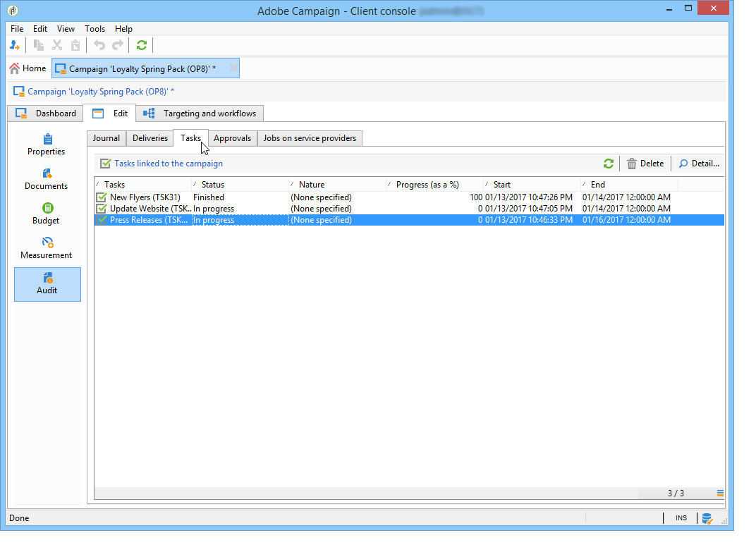Sort by the Nature column header
Viewport: 756px width, 552px height.
coord(338,184)
